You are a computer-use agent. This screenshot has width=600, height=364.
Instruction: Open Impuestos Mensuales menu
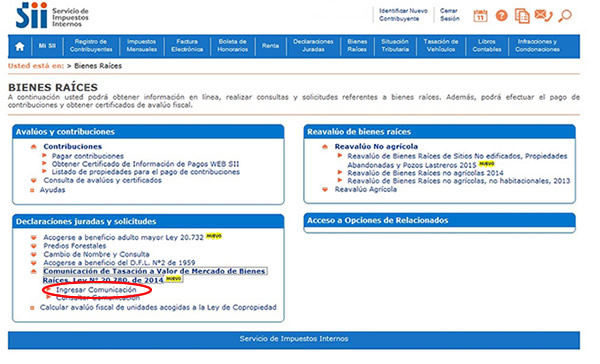[142, 46]
